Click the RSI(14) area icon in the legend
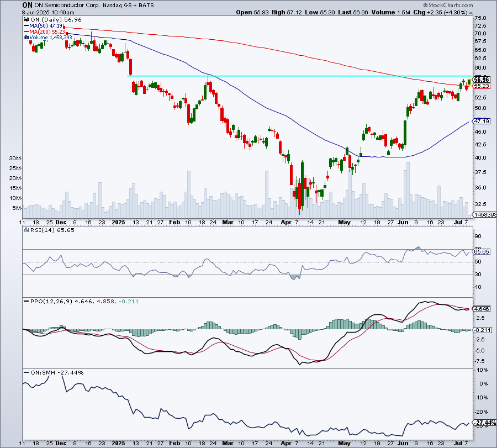Screen dimensions: 497x448 (27, 230)
